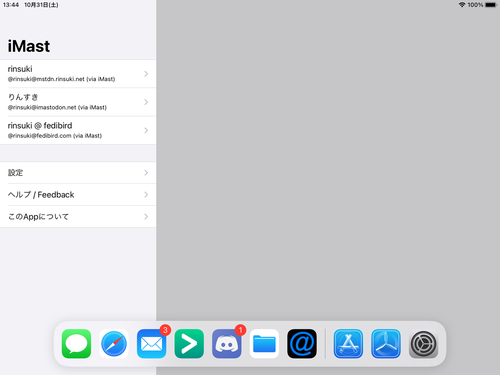View Wi-Fi status icon

point(462,5)
